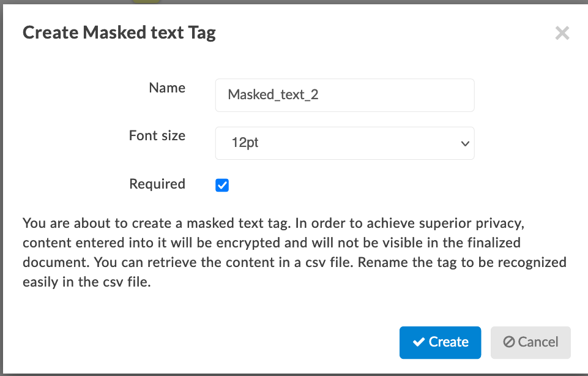Screen dimensions: 588x376
Task: Close the dialog with the X icon
Action: (562, 33)
